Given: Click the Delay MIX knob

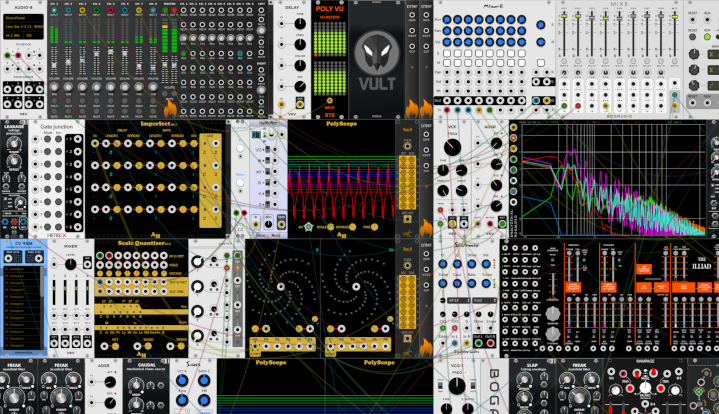Looking at the screenshot, I should click(x=300, y=86).
